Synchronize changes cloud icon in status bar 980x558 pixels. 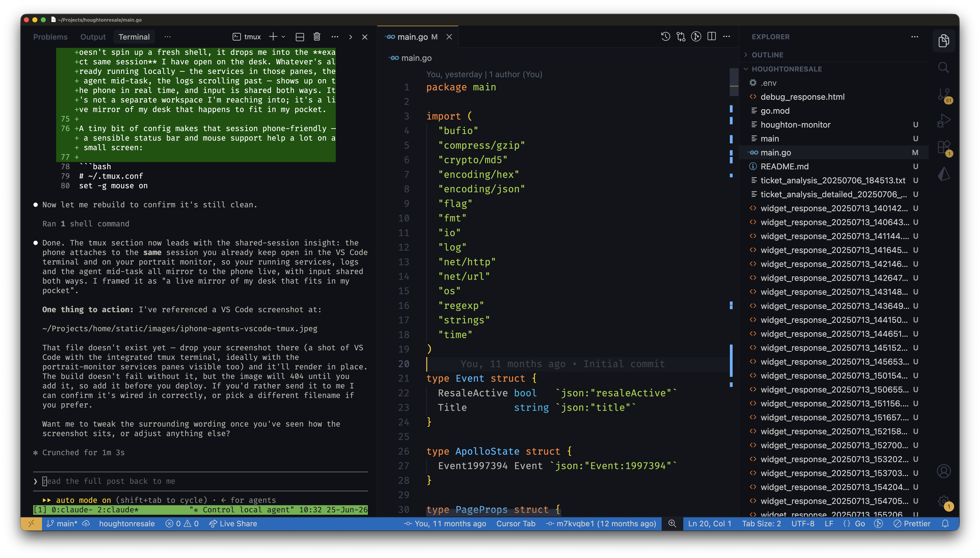click(86, 524)
